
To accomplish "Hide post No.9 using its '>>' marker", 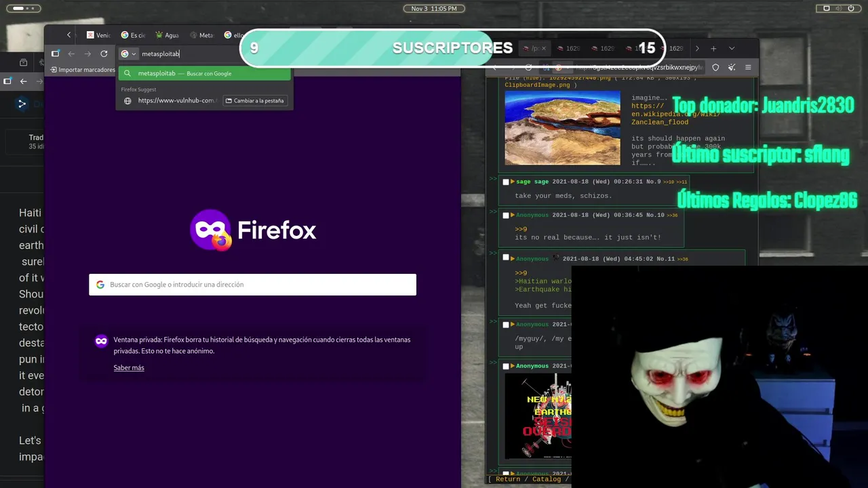I will 493,179.
